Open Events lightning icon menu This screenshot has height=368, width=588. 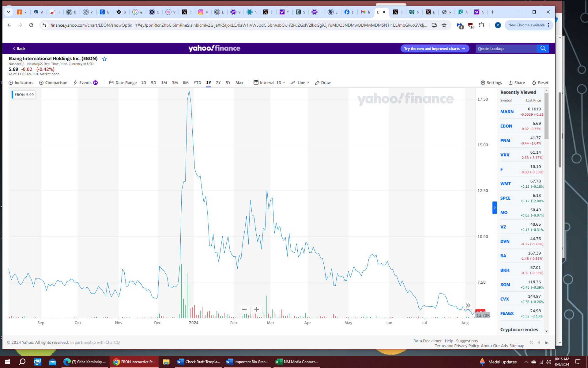pos(75,83)
